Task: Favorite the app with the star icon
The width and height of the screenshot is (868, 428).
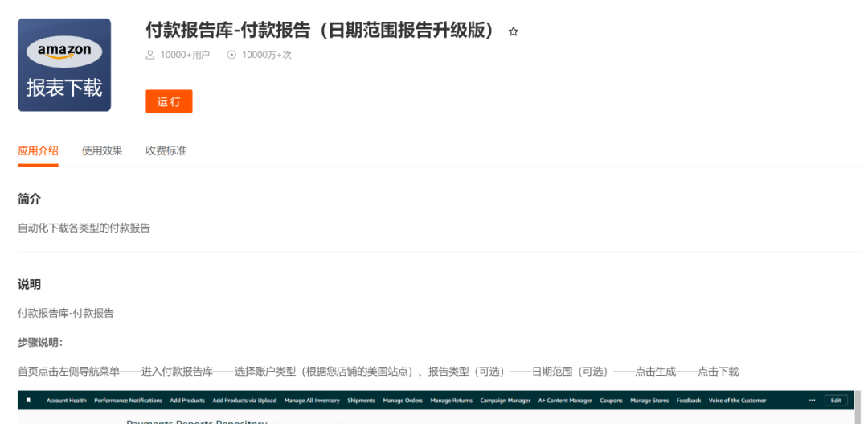Action: (x=513, y=31)
